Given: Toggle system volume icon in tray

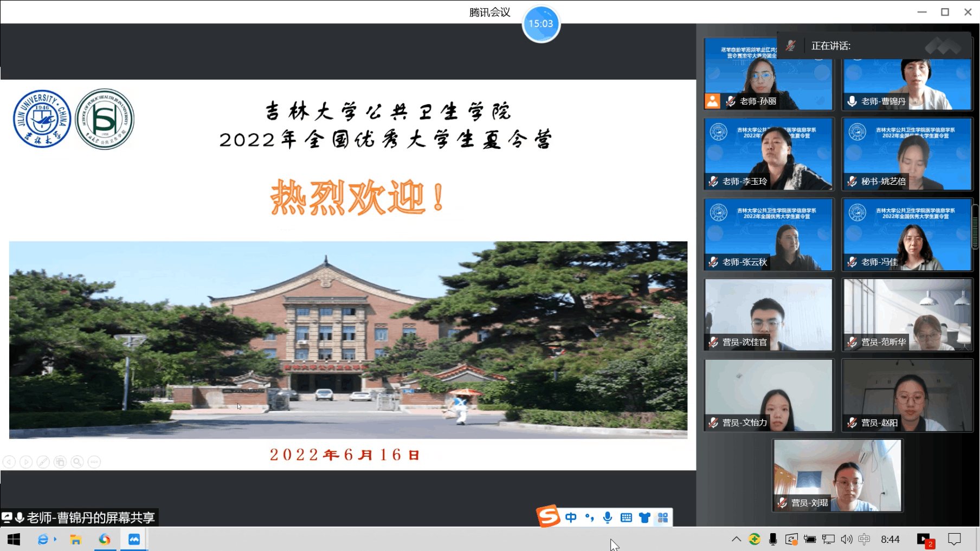Looking at the screenshot, I should [x=846, y=539].
